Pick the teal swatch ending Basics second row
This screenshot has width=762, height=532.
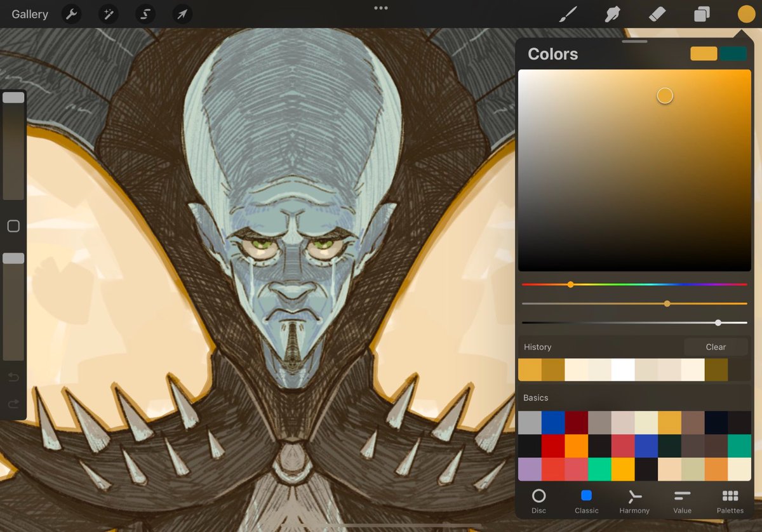(x=740, y=446)
